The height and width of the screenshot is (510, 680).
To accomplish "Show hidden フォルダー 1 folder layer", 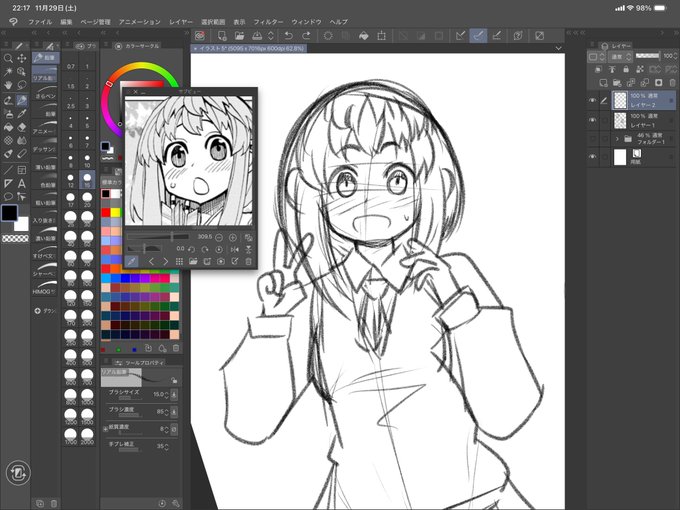I will click(x=592, y=139).
